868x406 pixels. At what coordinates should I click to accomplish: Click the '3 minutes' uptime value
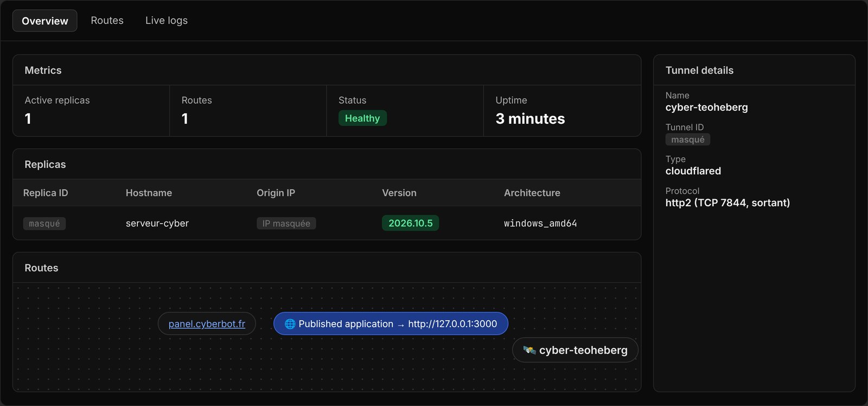tap(530, 119)
